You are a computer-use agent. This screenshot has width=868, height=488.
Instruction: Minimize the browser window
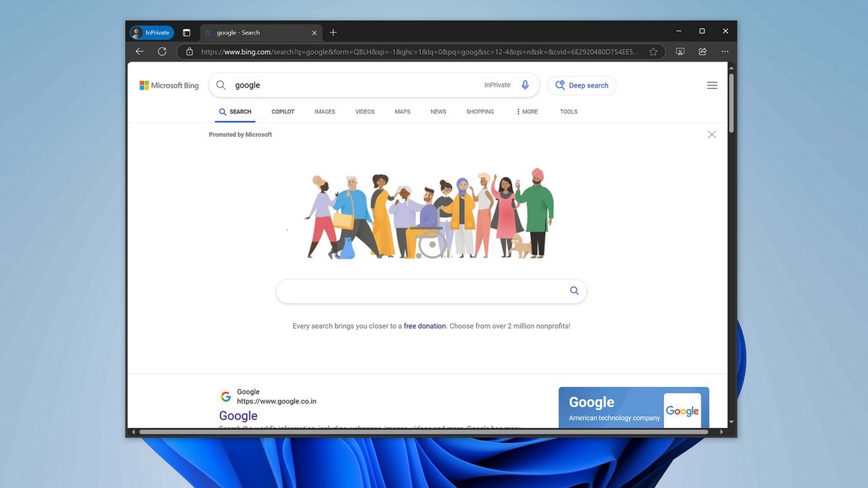coord(679,32)
